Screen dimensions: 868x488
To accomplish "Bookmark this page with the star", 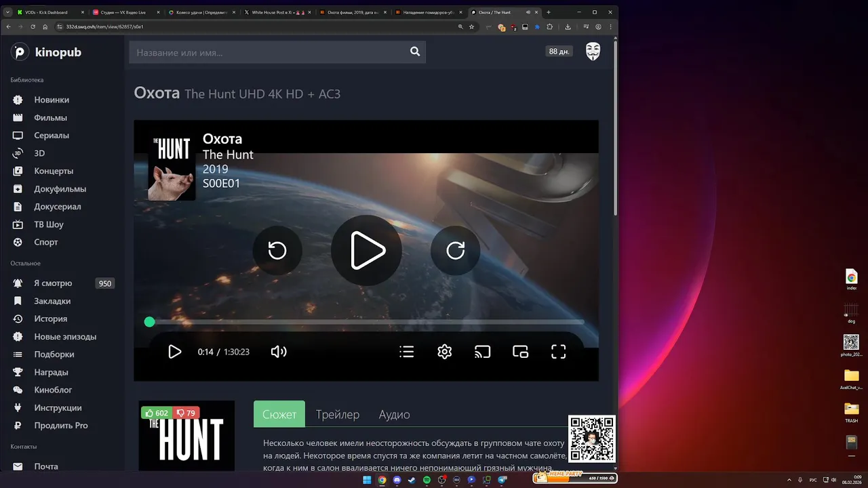I will point(471,26).
